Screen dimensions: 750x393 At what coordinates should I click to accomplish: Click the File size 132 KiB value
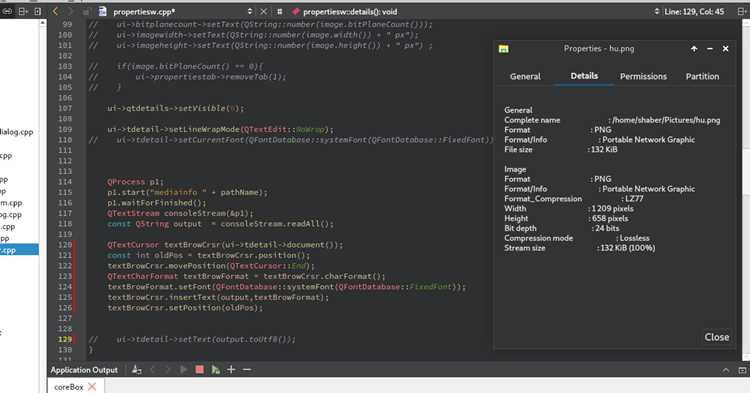[604, 149]
